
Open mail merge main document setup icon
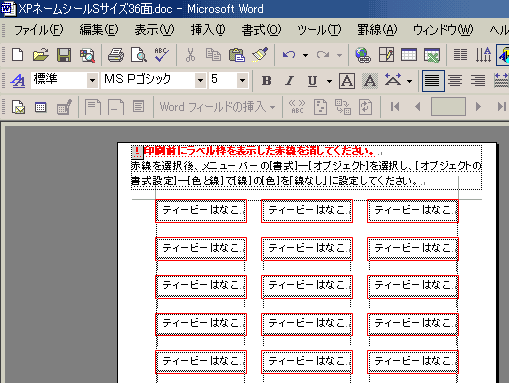tap(18, 107)
